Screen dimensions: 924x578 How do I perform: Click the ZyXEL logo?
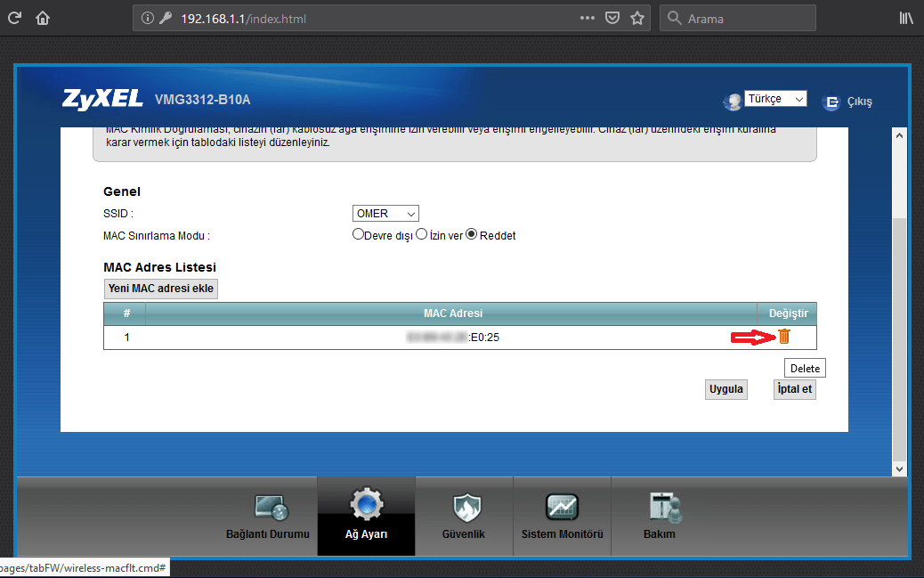point(102,99)
